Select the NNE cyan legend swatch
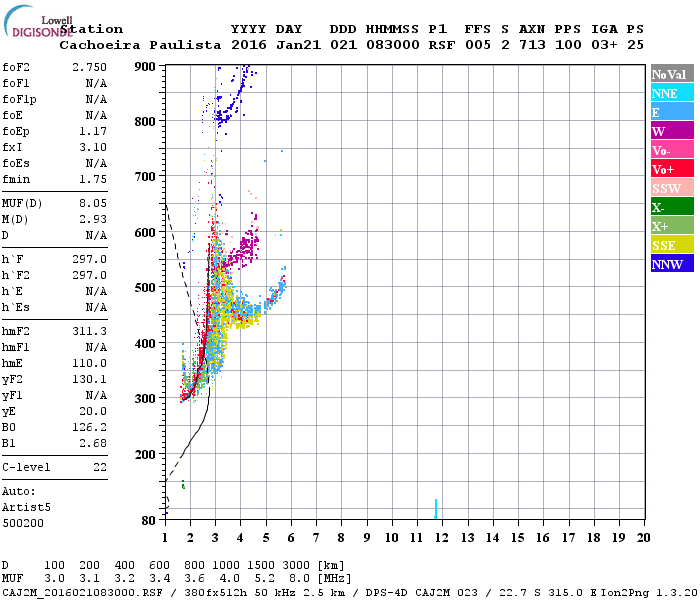Image resolution: width=700 pixels, height=600 pixels. pos(672,93)
